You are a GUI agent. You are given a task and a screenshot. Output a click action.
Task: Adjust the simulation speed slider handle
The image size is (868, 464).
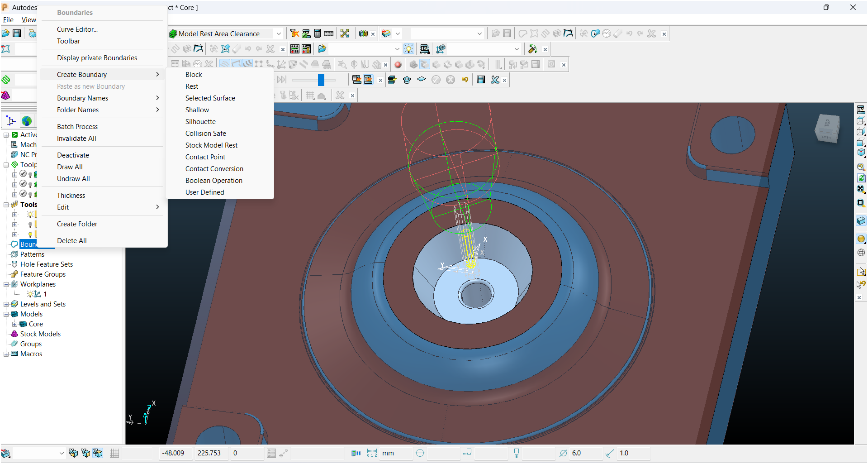click(321, 80)
